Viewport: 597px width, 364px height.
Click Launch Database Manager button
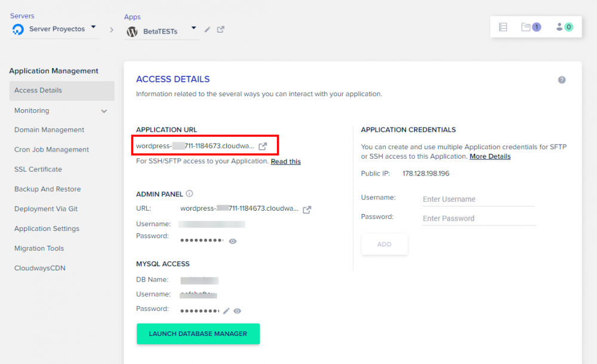(198, 334)
